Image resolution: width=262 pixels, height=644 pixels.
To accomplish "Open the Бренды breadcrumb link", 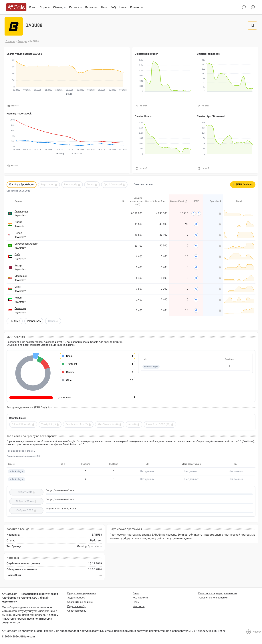I will click(x=22, y=42).
